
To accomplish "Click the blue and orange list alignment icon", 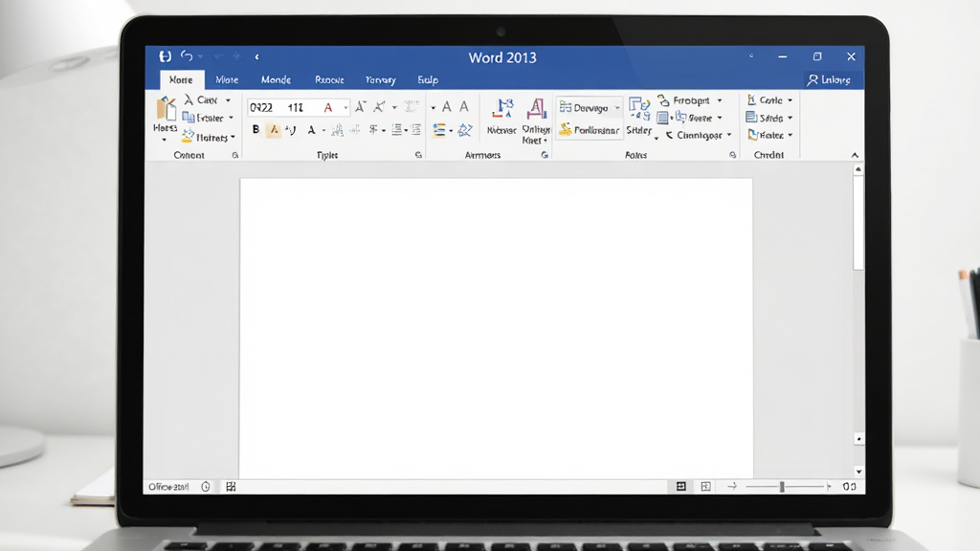I will tap(439, 130).
